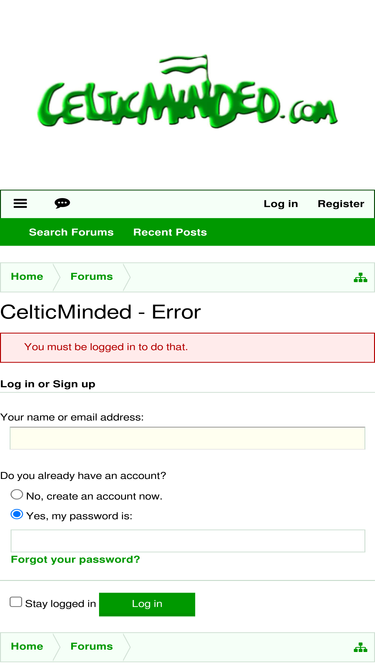Open Recent Posts tab
Viewport: 375px width, 667px height.
[x=170, y=232]
